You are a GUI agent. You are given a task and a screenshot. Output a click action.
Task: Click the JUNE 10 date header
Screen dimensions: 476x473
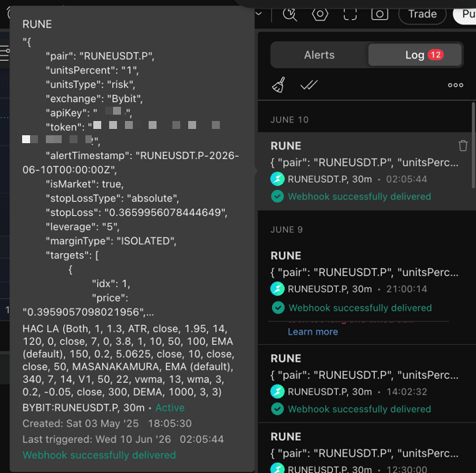point(289,119)
